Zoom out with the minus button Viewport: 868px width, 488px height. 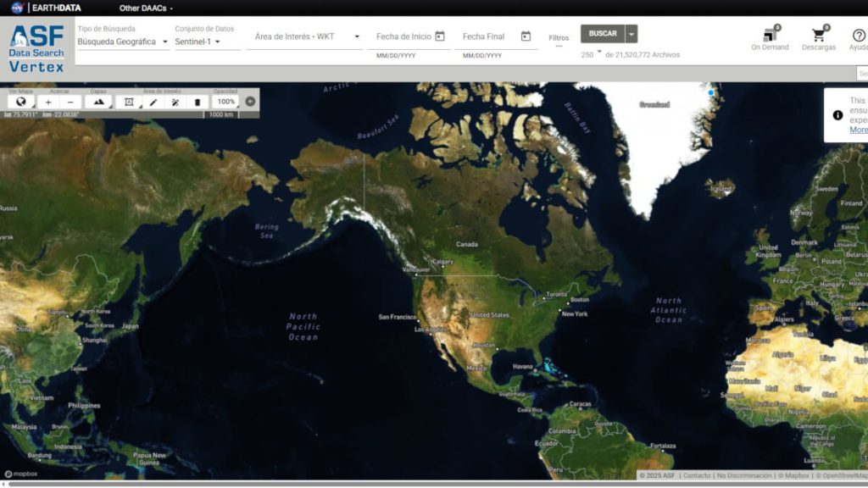(70, 102)
